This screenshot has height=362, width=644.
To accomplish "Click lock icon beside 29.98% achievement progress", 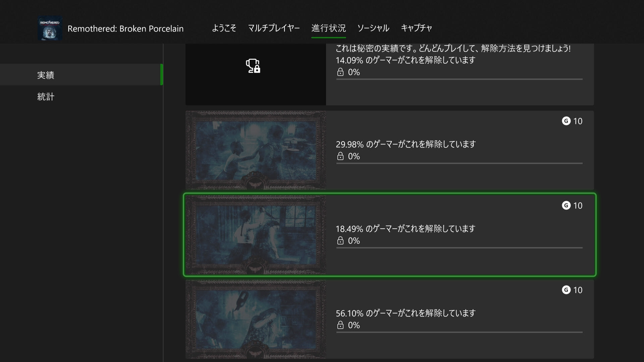I will click(340, 156).
